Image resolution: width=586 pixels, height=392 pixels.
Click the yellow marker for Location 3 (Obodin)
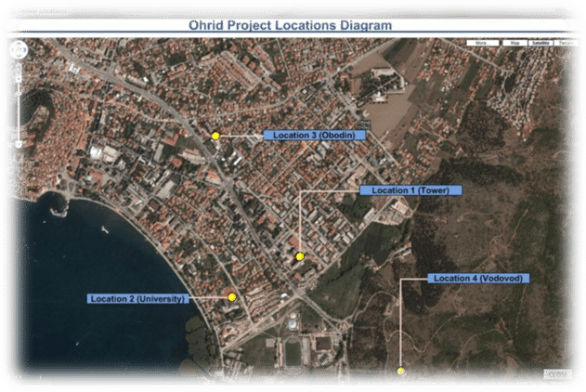click(215, 136)
